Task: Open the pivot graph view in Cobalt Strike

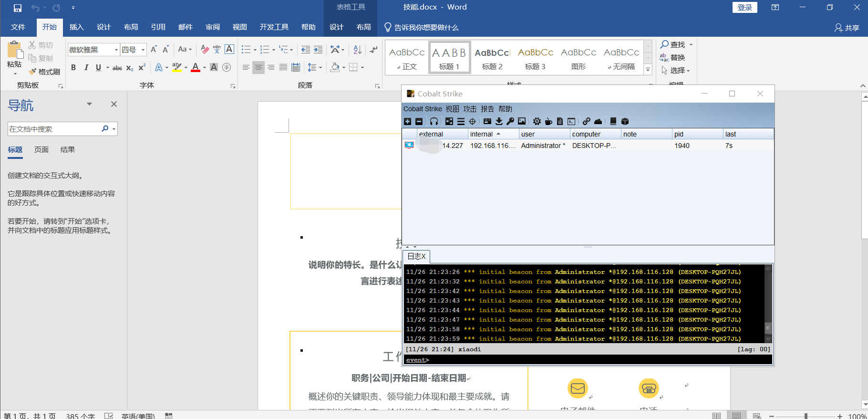Action: [449, 121]
